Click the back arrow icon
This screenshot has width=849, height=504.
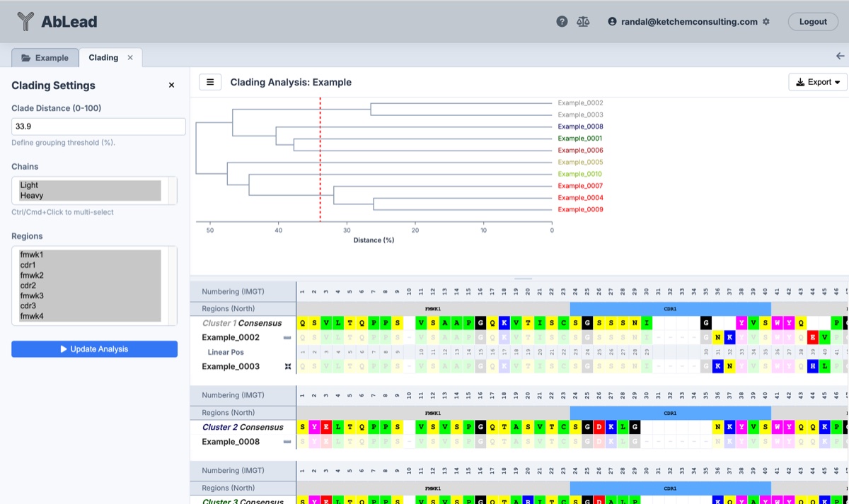pos(840,57)
